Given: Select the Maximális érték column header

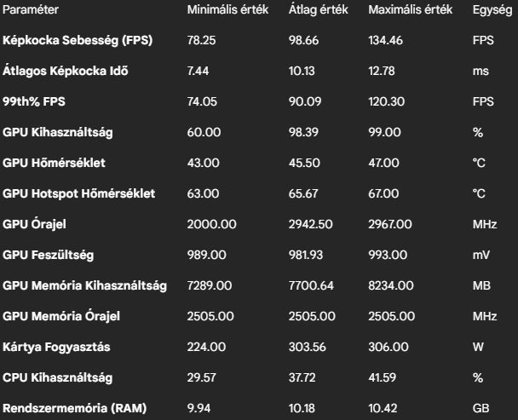Looking at the screenshot, I should tap(410, 9).
